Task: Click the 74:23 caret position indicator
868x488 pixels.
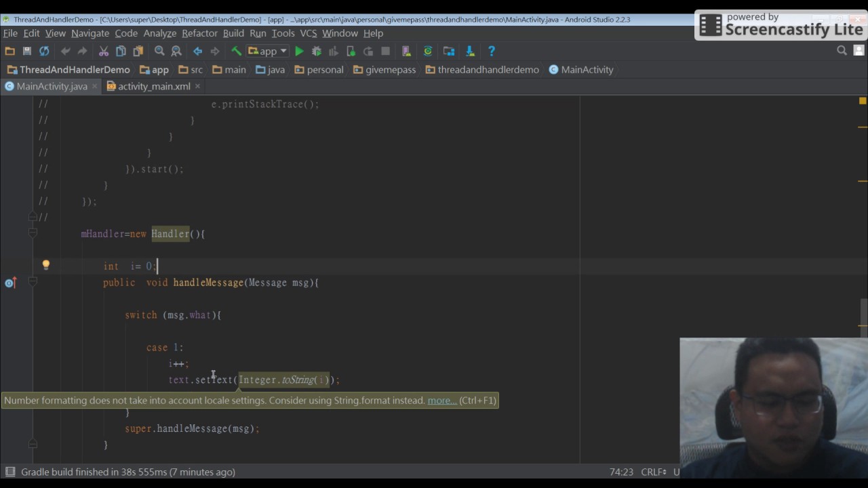Action: click(x=621, y=472)
